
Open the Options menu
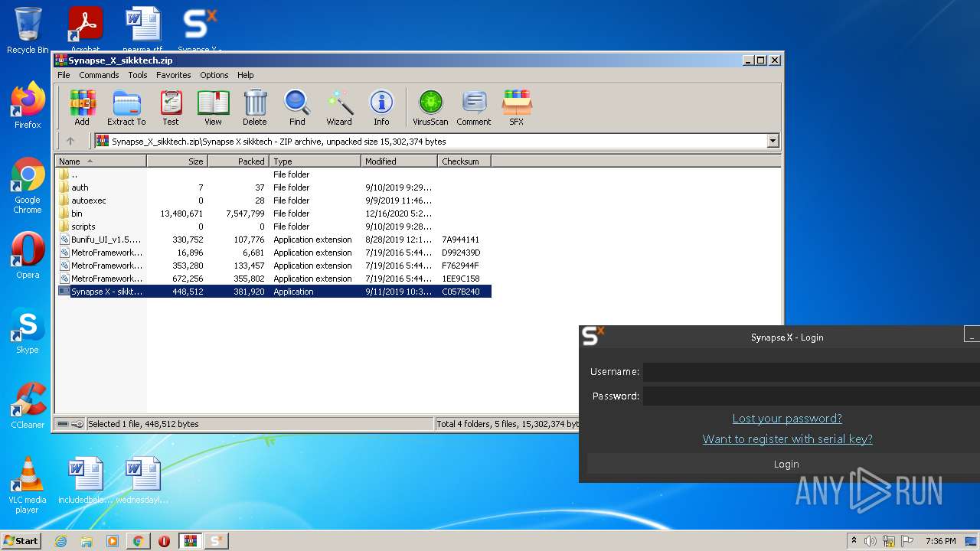(x=214, y=75)
